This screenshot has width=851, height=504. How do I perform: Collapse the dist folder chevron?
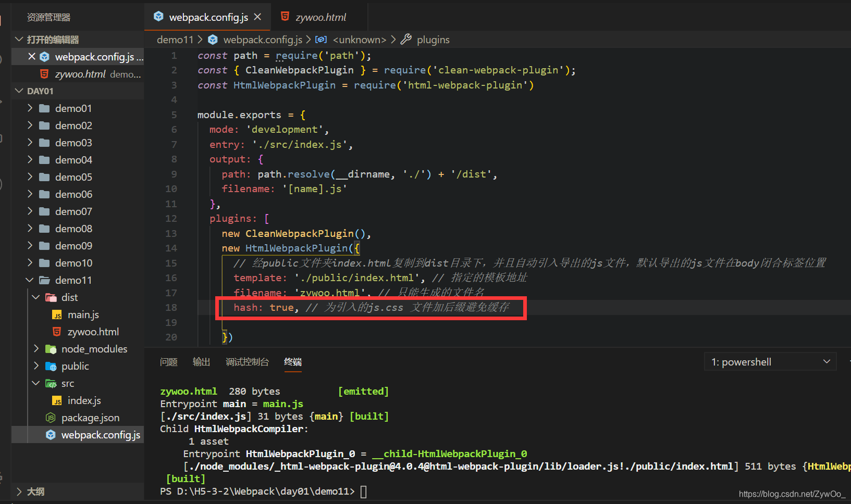click(x=36, y=297)
